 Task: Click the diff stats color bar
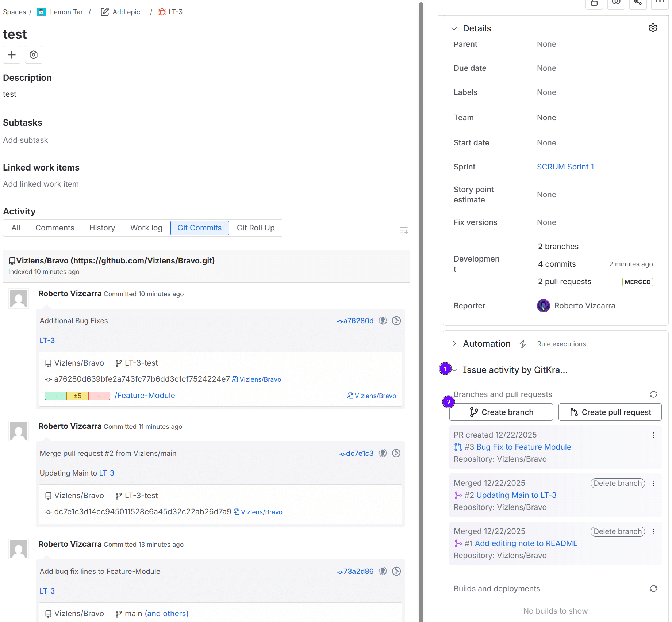point(77,396)
